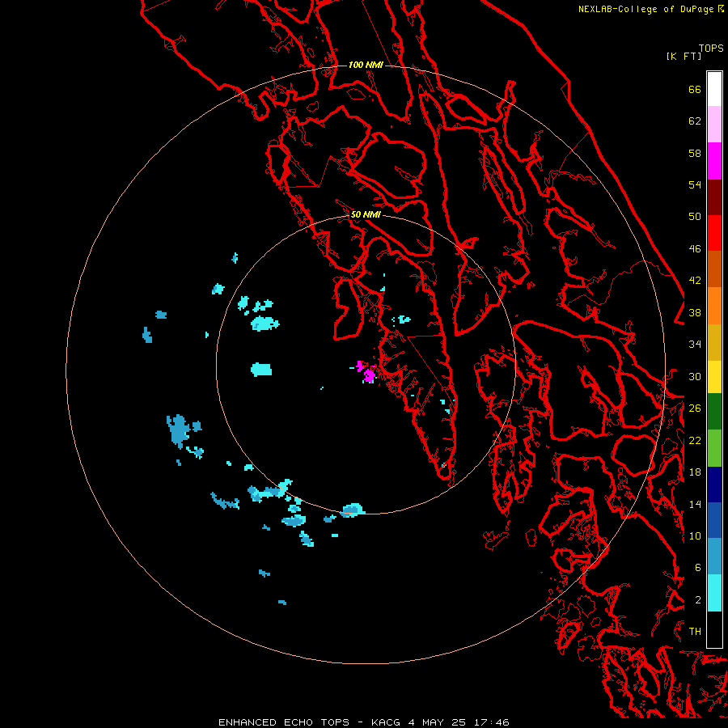728x728 pixels.
Task: Click the TH legend label
Action: pos(695,632)
